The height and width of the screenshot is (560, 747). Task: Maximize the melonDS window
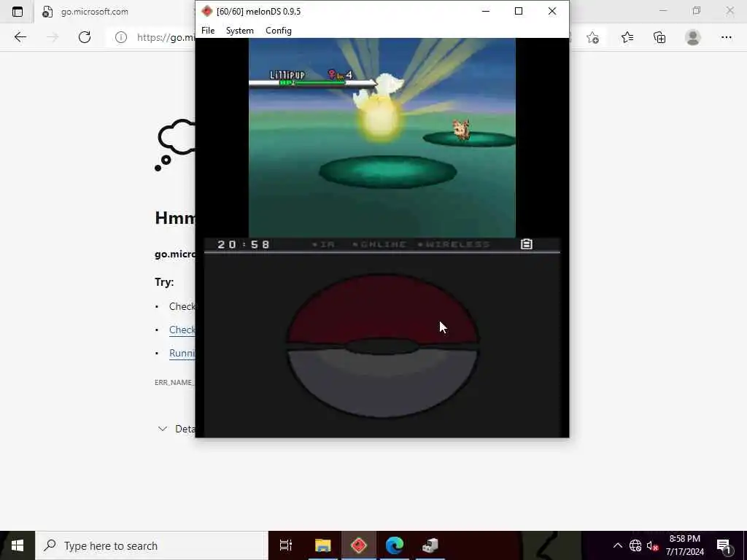click(x=519, y=11)
